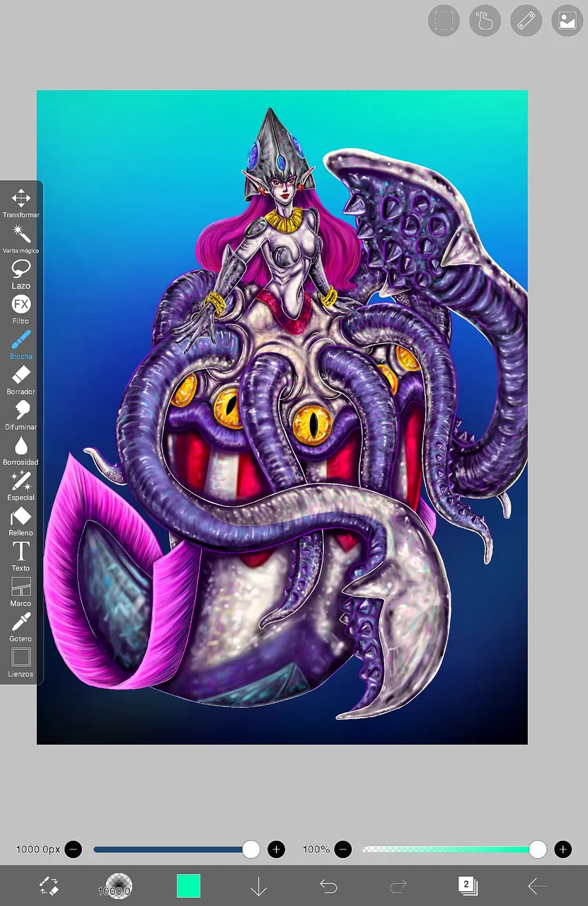
Task: Open the Lienzos canvas tool
Action: 21,663
